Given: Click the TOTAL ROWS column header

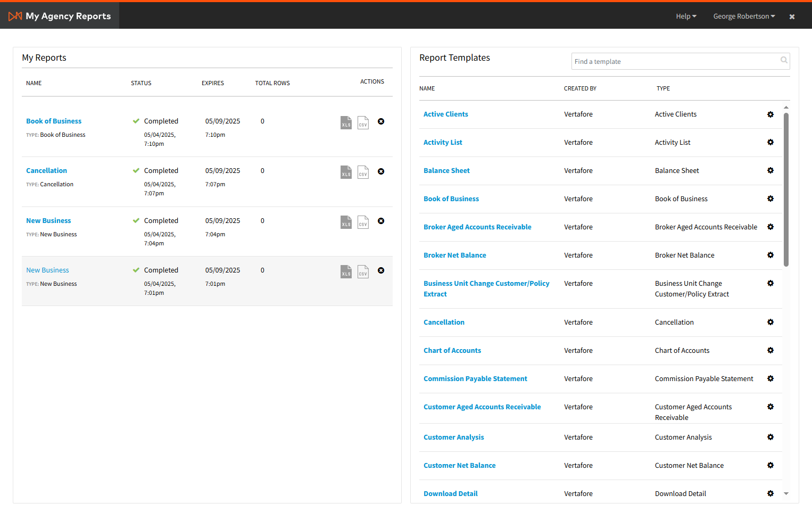Looking at the screenshot, I should tap(272, 83).
